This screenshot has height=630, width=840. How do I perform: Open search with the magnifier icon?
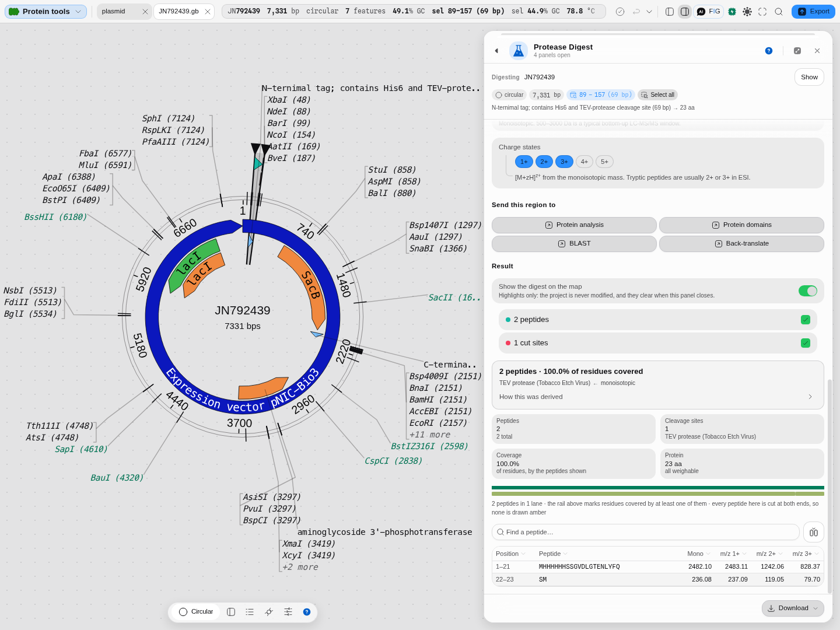pyautogui.click(x=779, y=12)
